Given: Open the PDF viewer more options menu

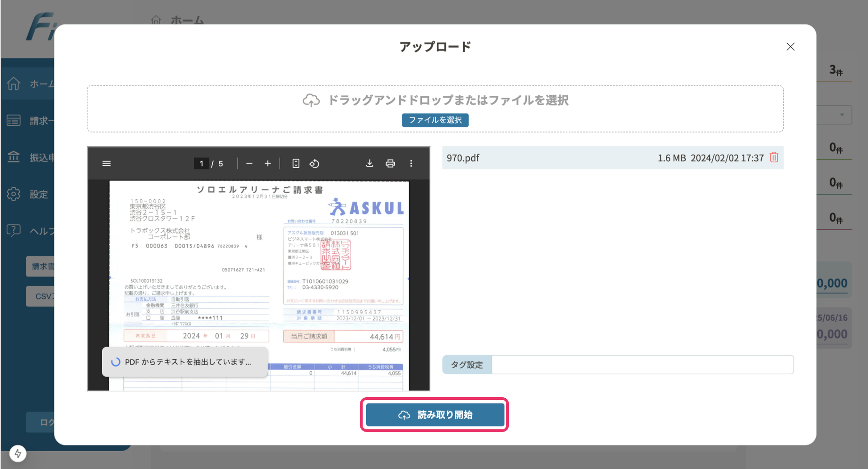Looking at the screenshot, I should point(411,164).
